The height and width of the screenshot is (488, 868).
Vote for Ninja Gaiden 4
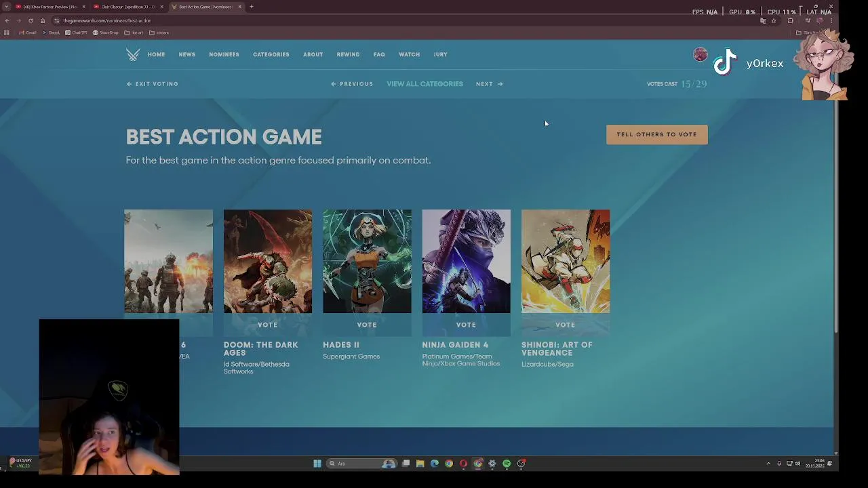tap(466, 325)
